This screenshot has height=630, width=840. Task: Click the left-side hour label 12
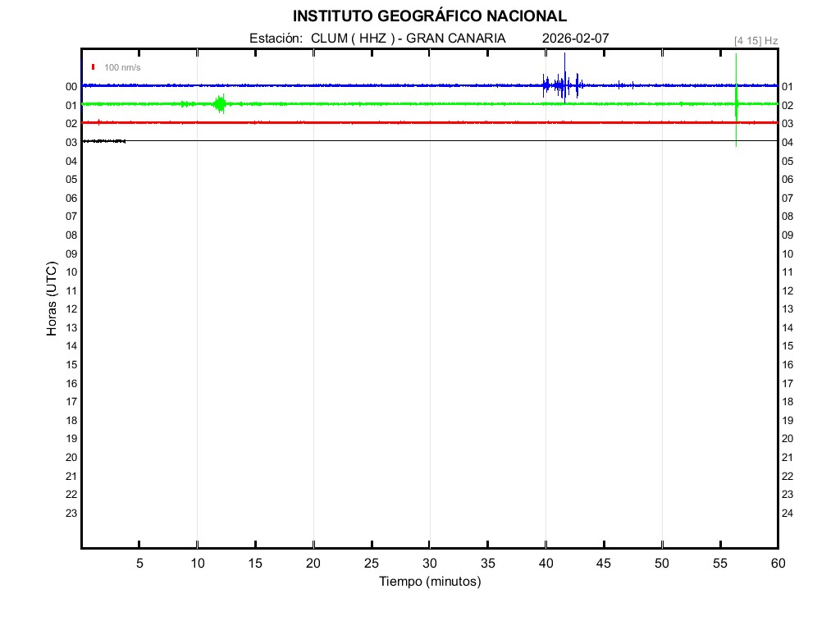71,309
